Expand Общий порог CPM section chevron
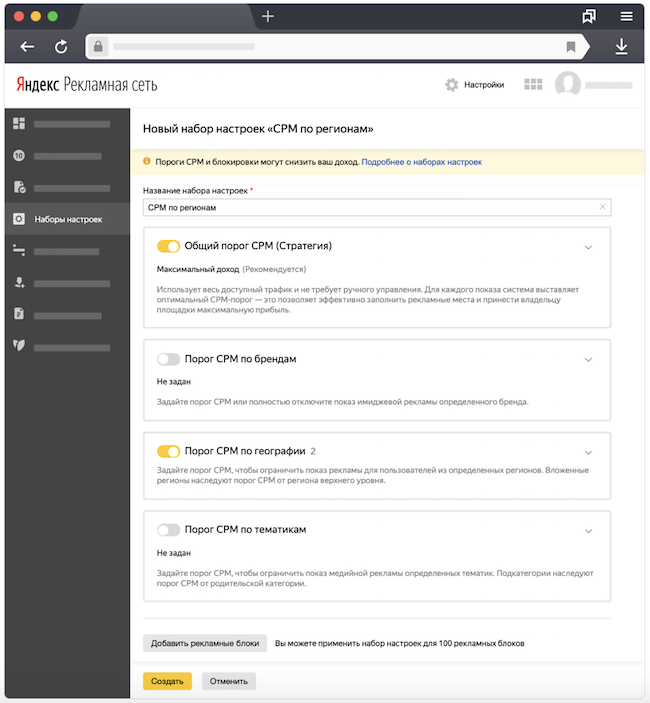Screen dimensions: 650x703 click(588, 247)
